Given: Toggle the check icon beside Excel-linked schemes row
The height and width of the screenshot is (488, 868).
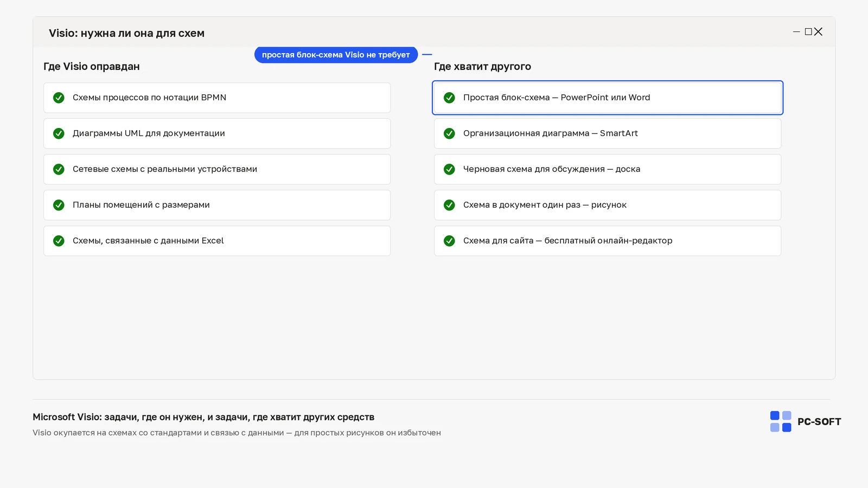Looking at the screenshot, I should (x=59, y=241).
